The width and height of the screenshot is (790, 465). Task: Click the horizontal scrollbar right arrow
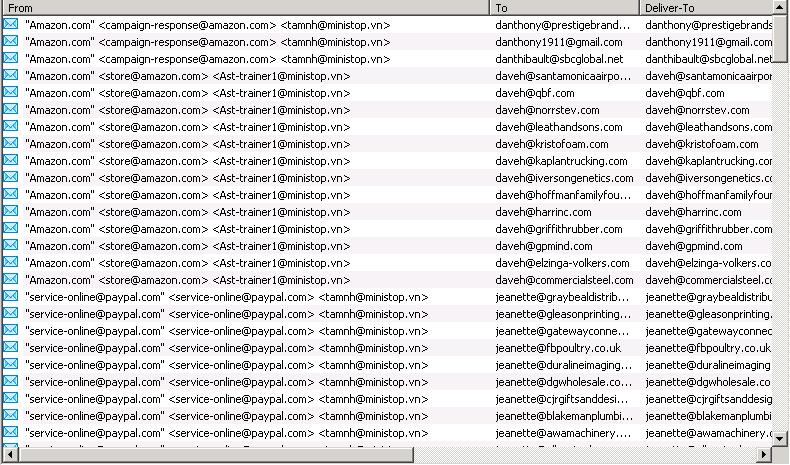pyautogui.click(x=764, y=455)
